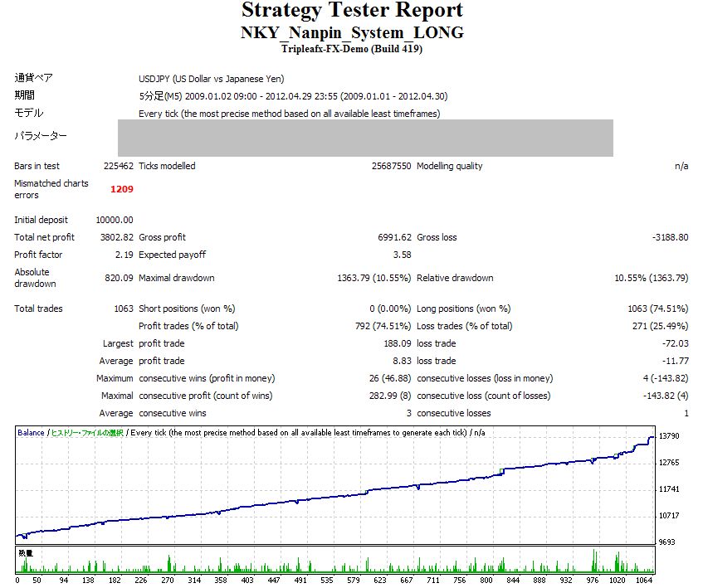Click the 9693 balance axis label
This screenshot has width=703, height=588.
[x=666, y=542]
